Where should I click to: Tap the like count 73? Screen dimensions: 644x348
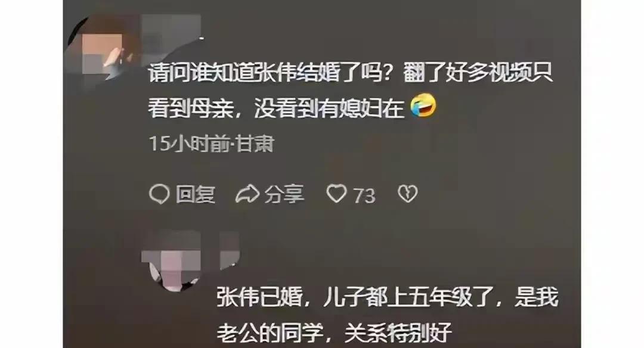[364, 195]
